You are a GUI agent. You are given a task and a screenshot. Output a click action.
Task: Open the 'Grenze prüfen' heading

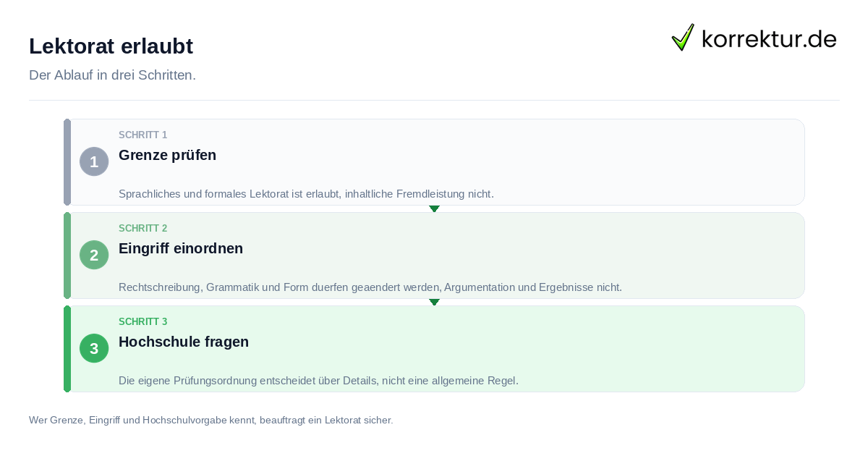[x=167, y=155]
